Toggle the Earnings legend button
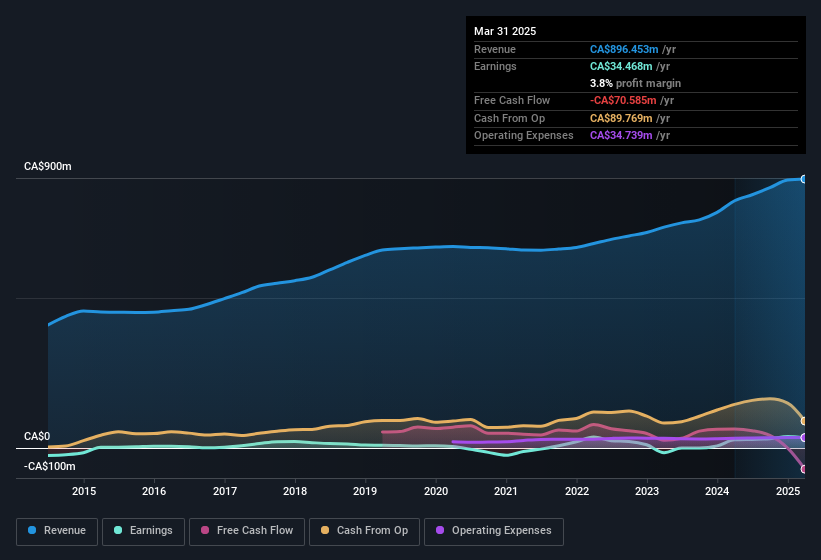This screenshot has height=560, width=821. (143, 531)
